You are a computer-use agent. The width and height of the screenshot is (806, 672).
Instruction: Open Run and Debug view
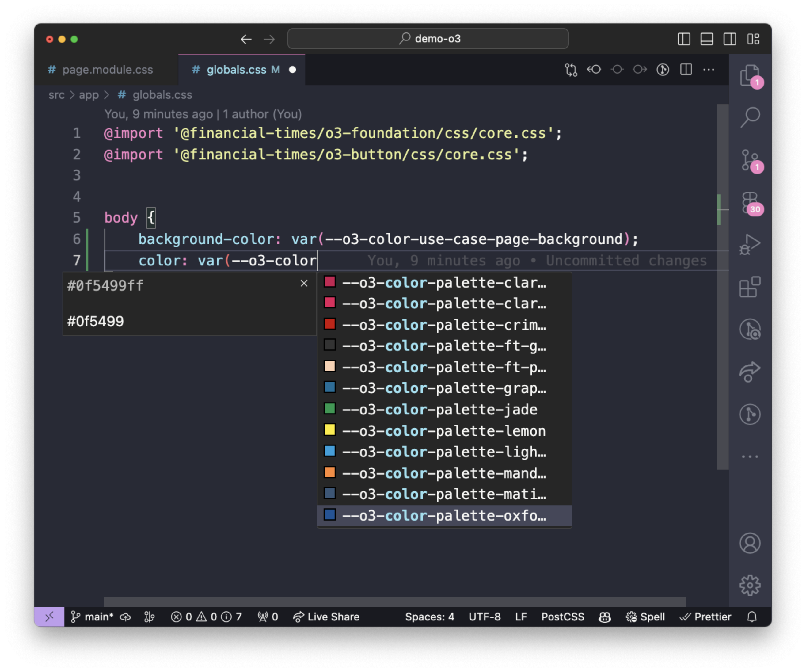[750, 245]
